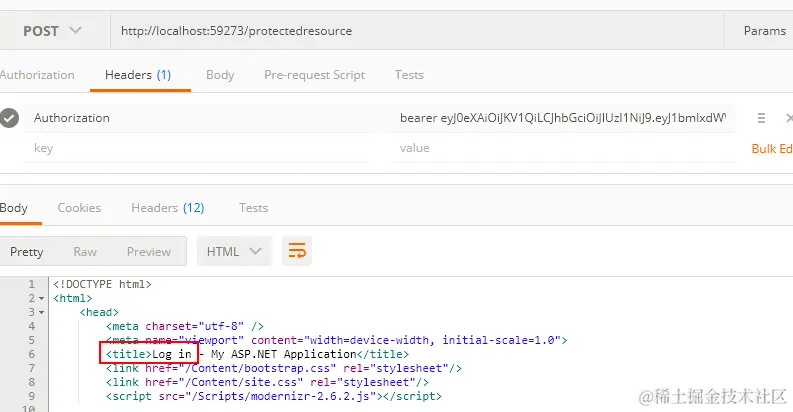This screenshot has width=793, height=412.
Task: Click the meta charset="utf-8" line
Action: 185,326
